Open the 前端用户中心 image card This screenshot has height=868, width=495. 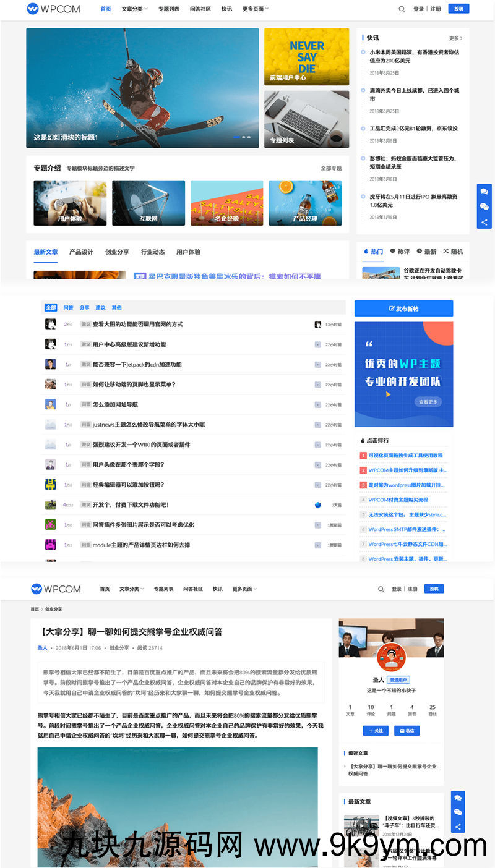click(306, 56)
